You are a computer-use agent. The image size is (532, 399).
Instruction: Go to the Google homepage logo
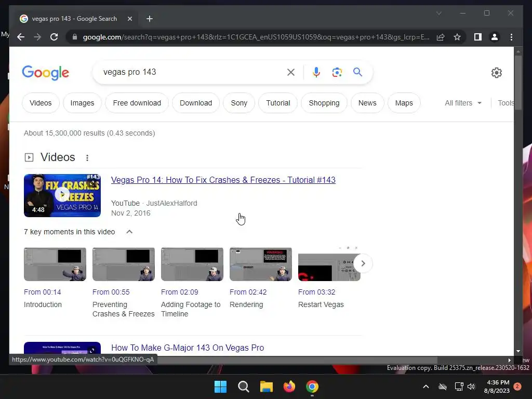click(46, 73)
